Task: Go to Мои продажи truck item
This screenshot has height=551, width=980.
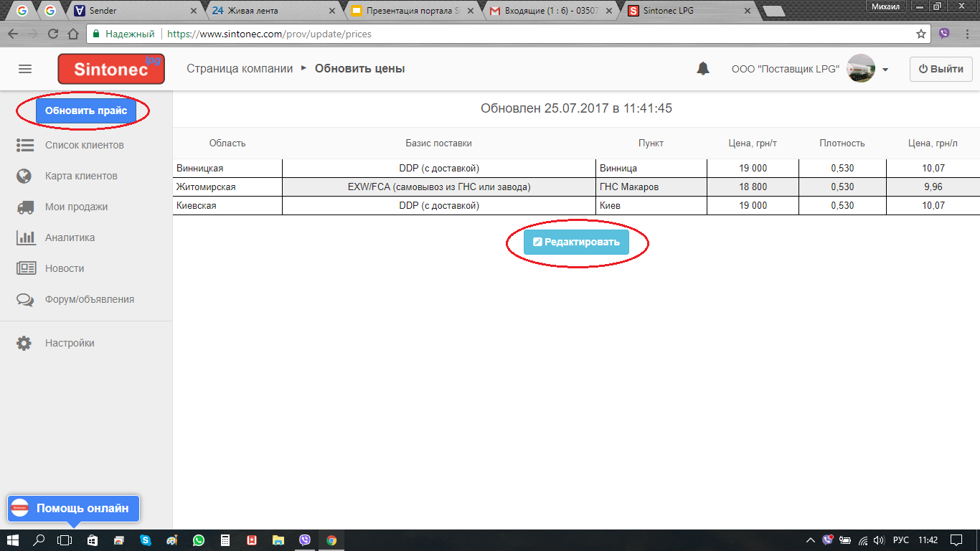Action: click(76, 207)
